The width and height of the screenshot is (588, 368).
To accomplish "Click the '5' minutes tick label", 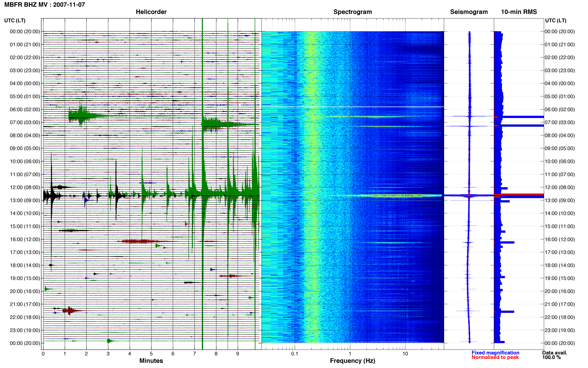I will (151, 354).
